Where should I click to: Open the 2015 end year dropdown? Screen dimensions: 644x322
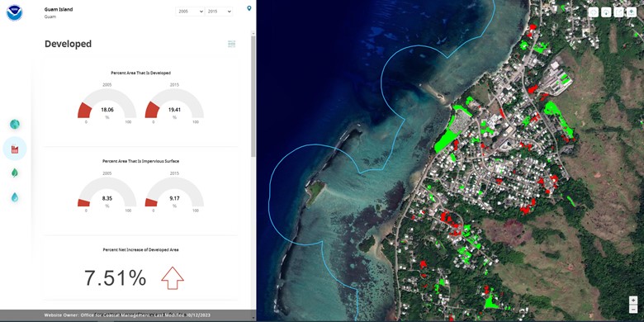coord(219,12)
